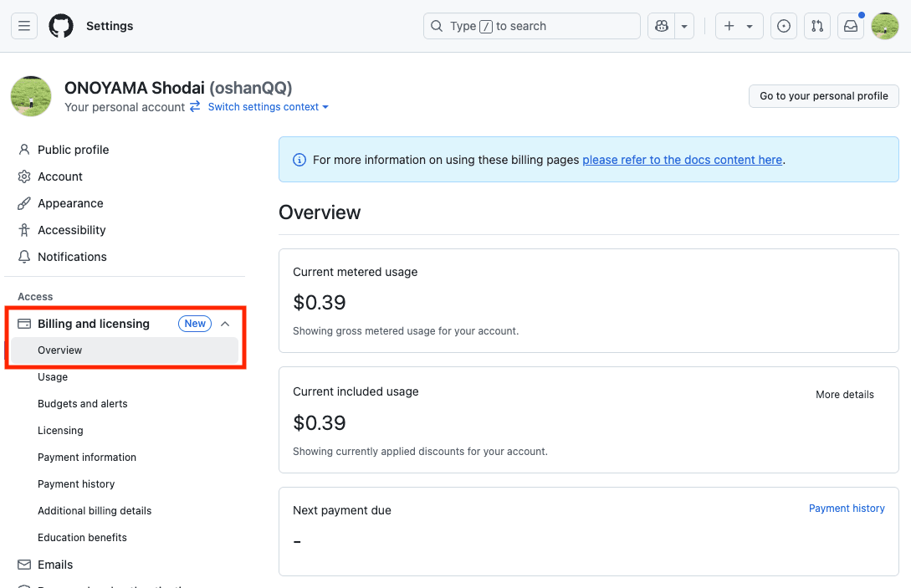
Task: Click the Current included usage $0.39 amount
Action: click(319, 423)
